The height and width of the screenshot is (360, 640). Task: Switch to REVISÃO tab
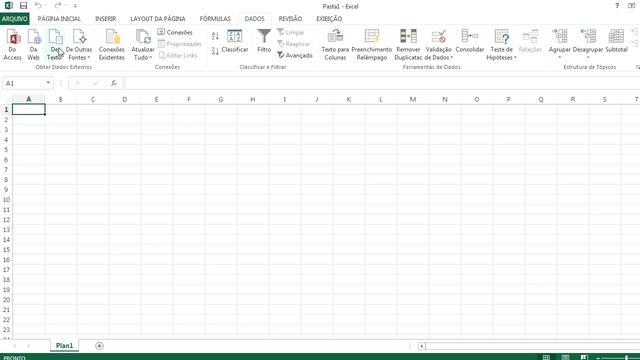(x=290, y=19)
